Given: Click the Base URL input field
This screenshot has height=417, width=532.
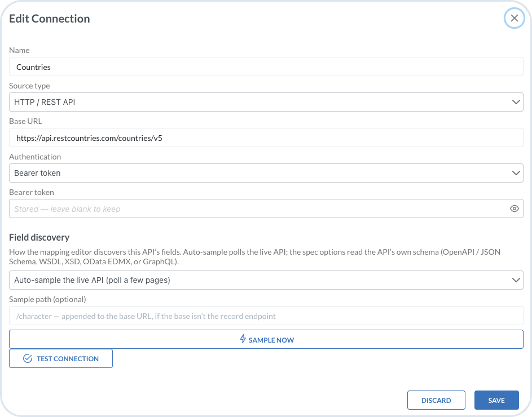Looking at the screenshot, I should 266,137.
